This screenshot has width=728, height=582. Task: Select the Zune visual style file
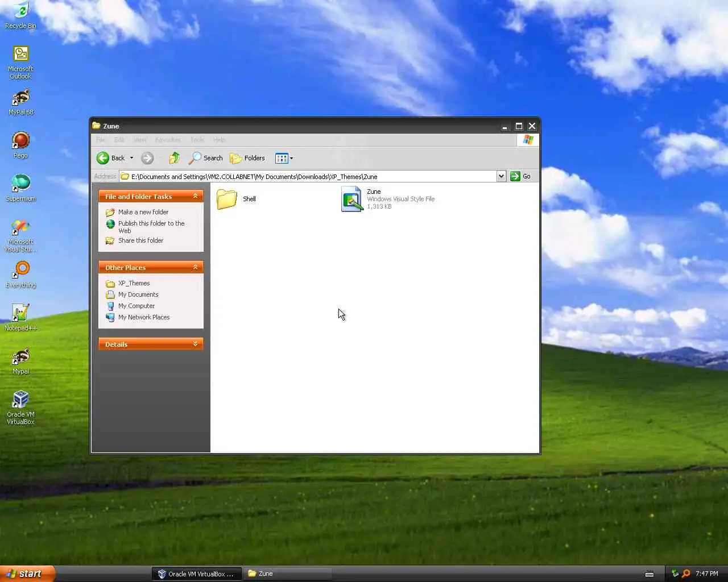click(388, 199)
